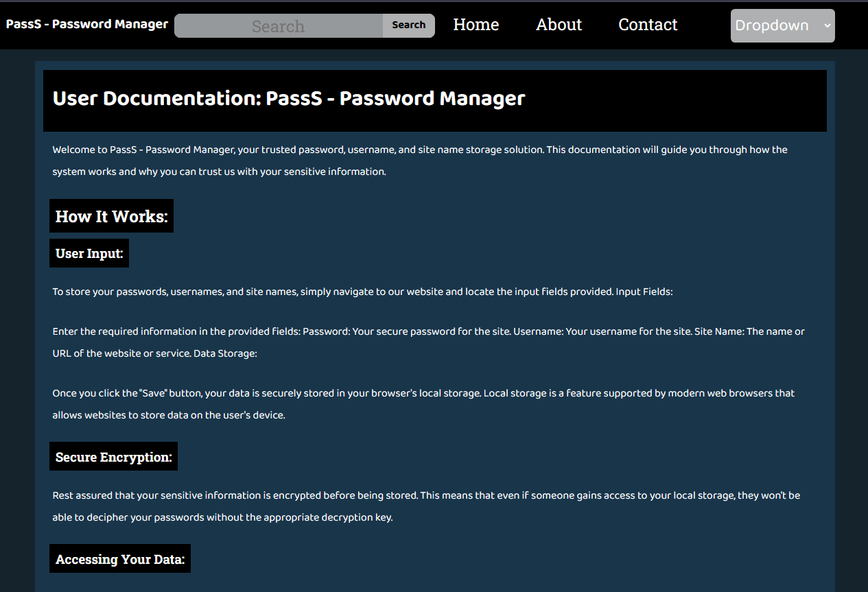
Task: Click the User Input subheading
Action: (x=89, y=253)
